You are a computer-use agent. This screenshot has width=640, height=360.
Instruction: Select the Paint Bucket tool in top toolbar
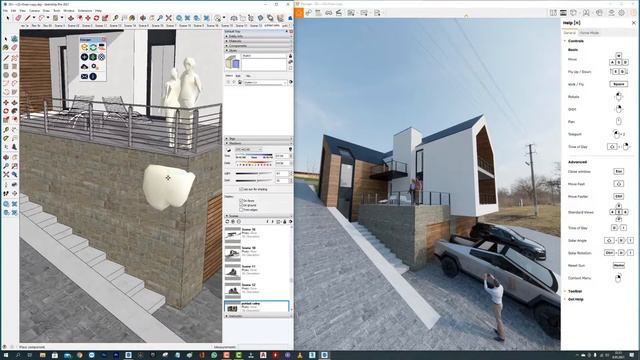pyautogui.click(x=132, y=18)
